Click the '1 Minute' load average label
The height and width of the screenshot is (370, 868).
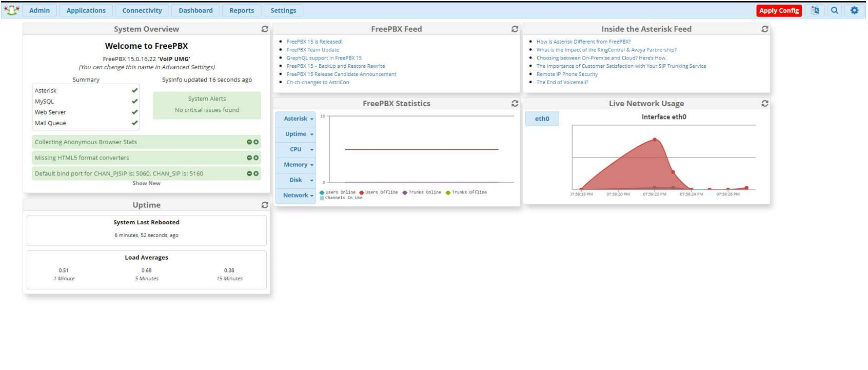[64, 279]
